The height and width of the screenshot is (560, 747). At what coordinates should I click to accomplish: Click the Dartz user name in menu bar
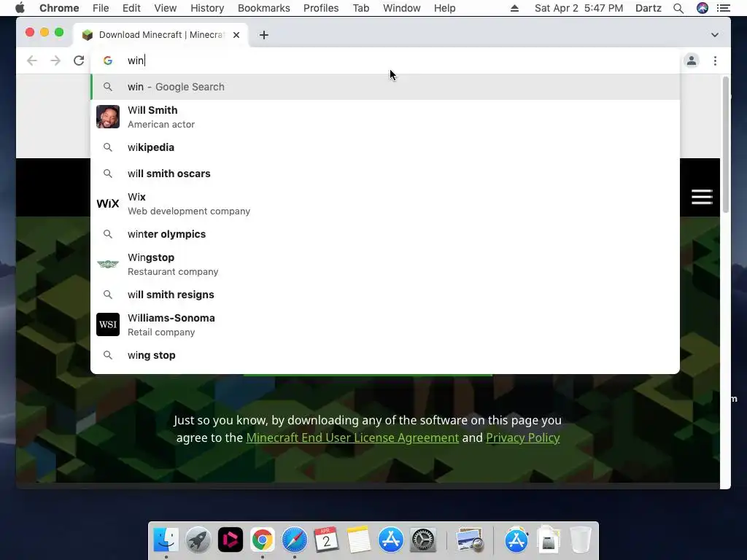coord(649,8)
